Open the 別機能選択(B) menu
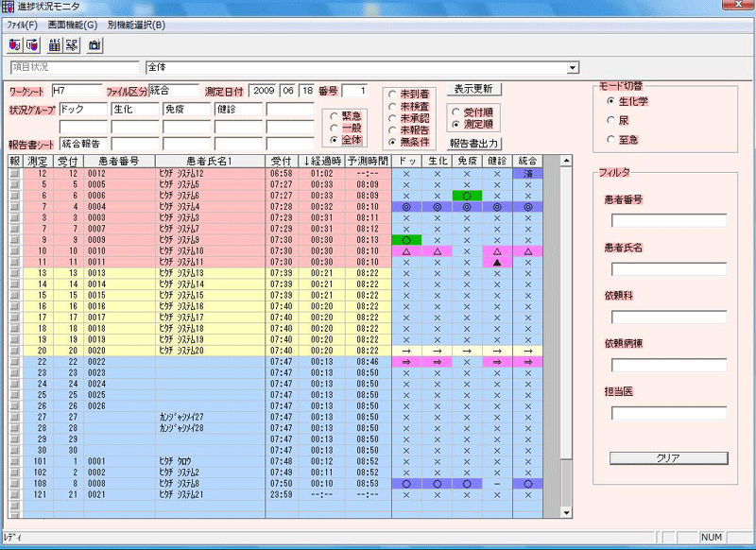 point(136,25)
